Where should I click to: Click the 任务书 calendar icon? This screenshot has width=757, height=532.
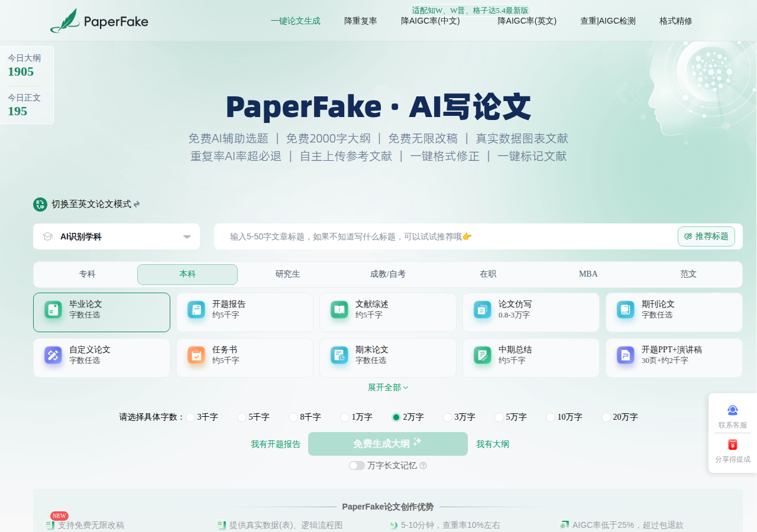[x=196, y=355]
